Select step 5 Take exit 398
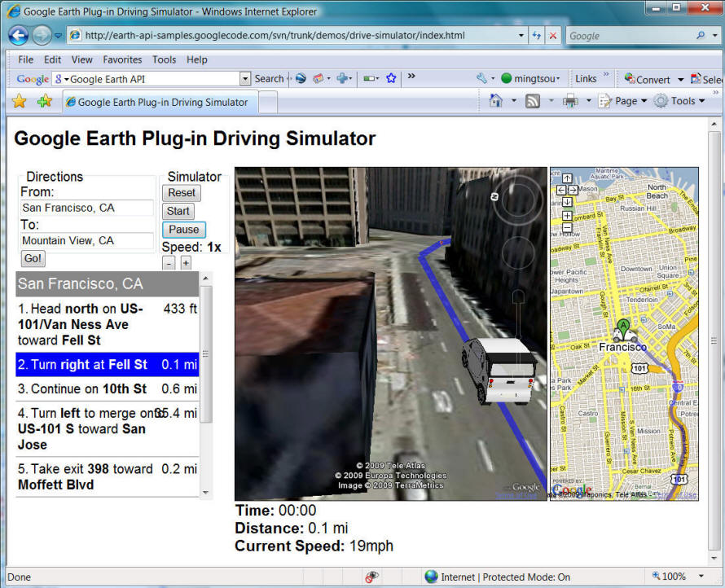 (108, 477)
